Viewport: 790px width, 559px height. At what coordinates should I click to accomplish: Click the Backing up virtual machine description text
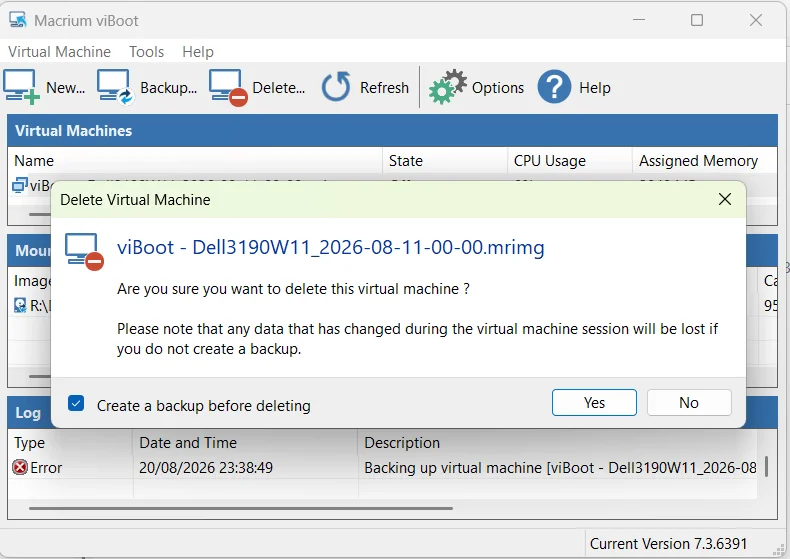point(560,467)
